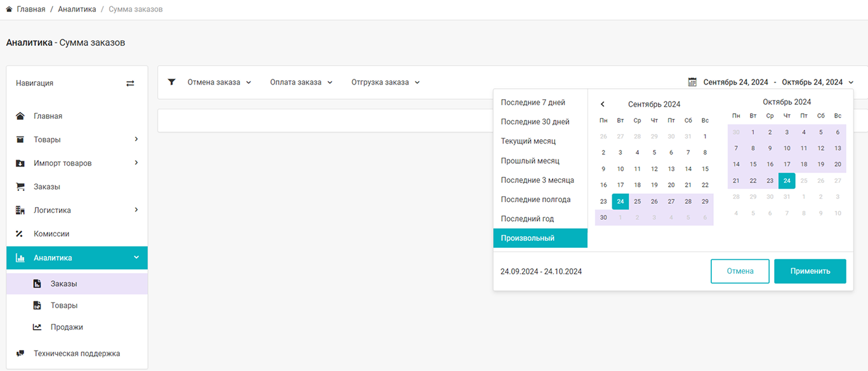Select September 15 in the calendar
The height and width of the screenshot is (371, 868).
coord(705,169)
